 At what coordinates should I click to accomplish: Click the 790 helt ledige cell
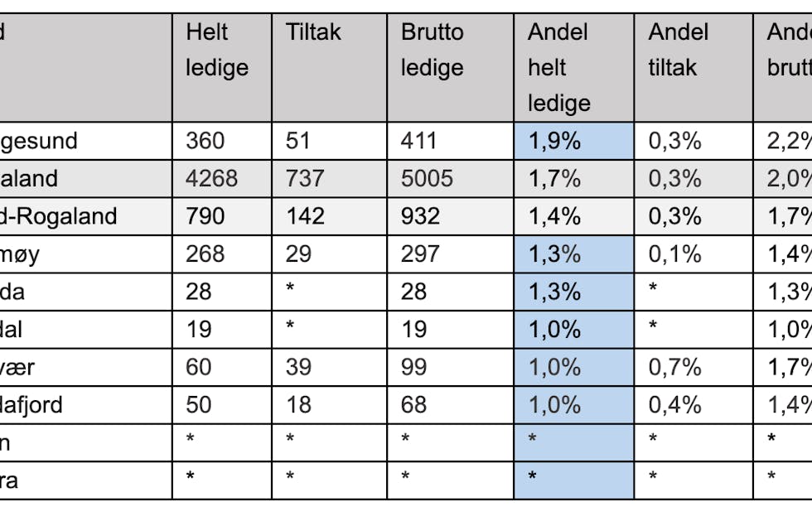pos(205,216)
